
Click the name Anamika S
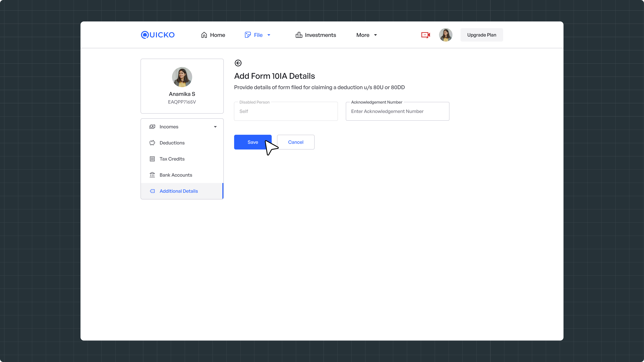tap(182, 94)
